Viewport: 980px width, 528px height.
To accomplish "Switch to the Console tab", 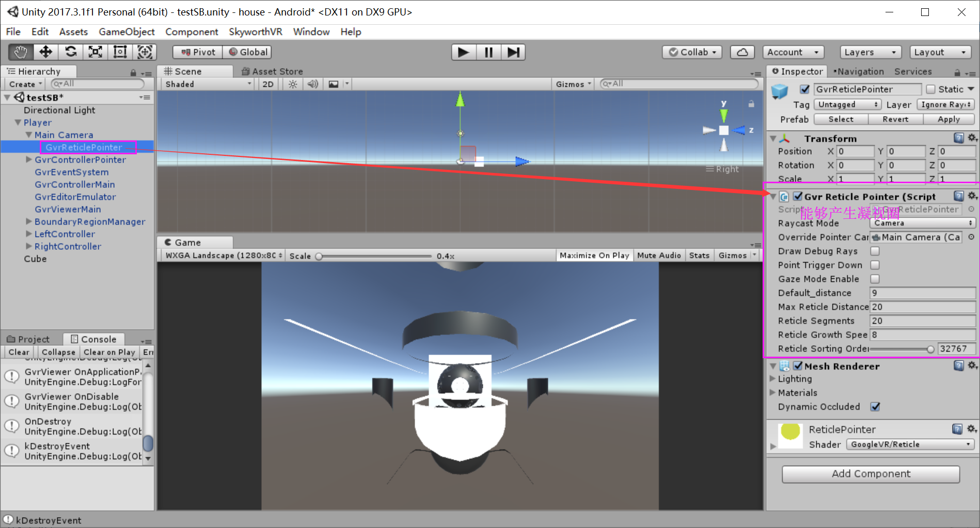I will tap(94, 339).
